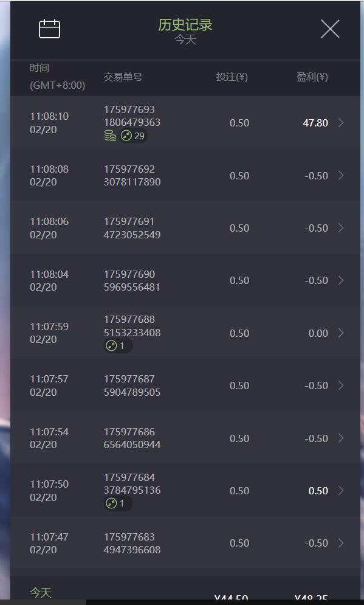Expand arrow for the 11:07:54 record

pyautogui.click(x=341, y=438)
